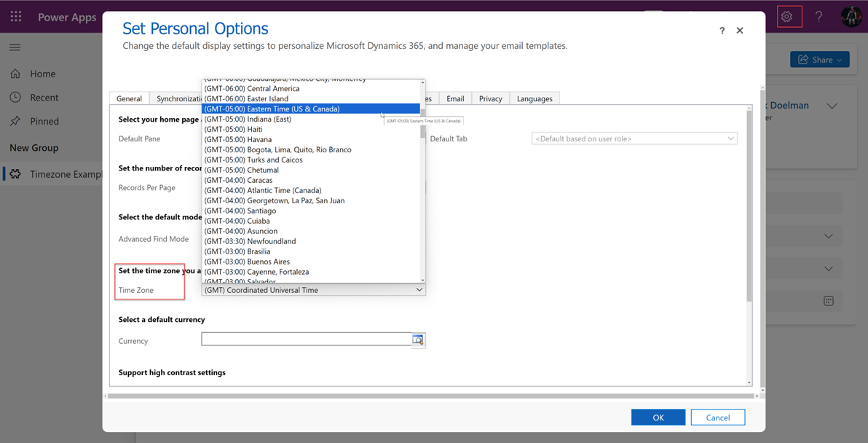Open the Home navigation item

(42, 74)
